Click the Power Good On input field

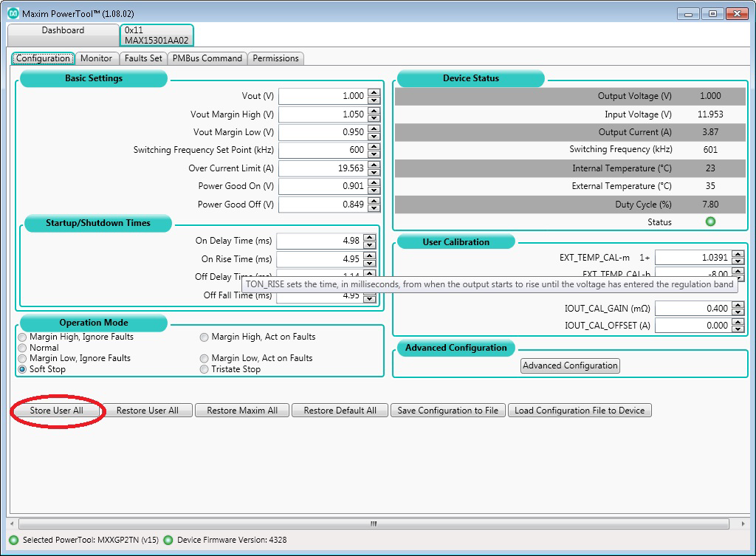pyautogui.click(x=323, y=186)
